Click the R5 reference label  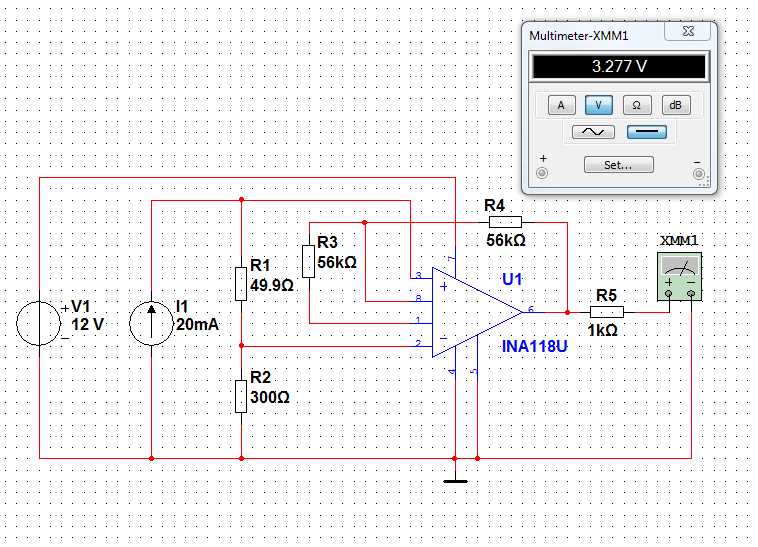point(606,295)
